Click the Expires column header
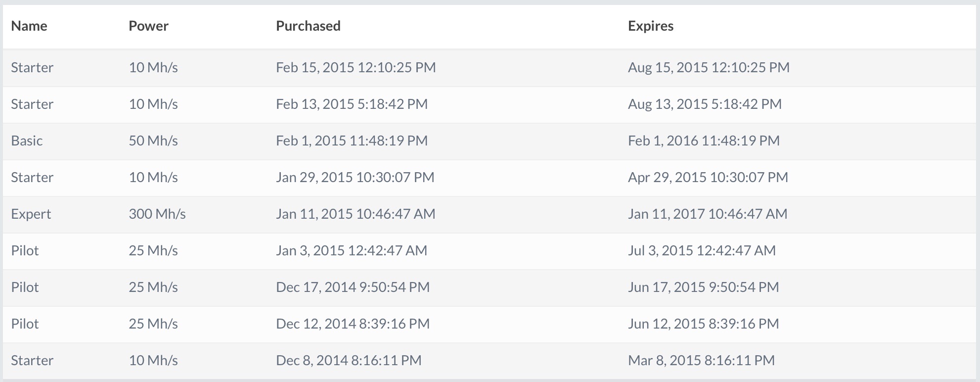The image size is (980, 382). pyautogui.click(x=650, y=26)
